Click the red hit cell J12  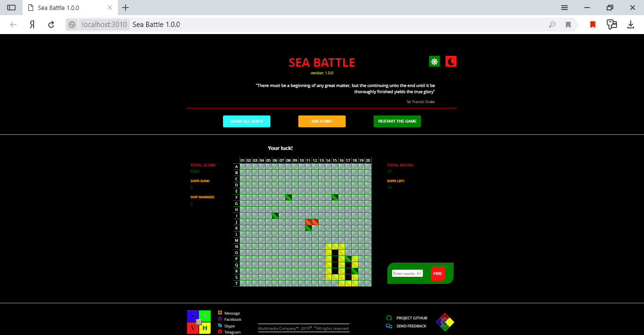pyautogui.click(x=315, y=222)
